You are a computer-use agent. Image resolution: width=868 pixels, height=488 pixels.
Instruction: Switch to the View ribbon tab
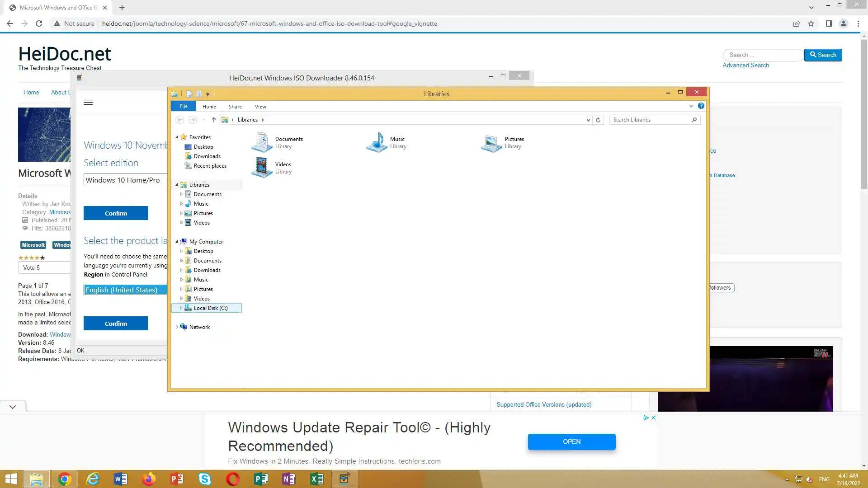coord(260,107)
